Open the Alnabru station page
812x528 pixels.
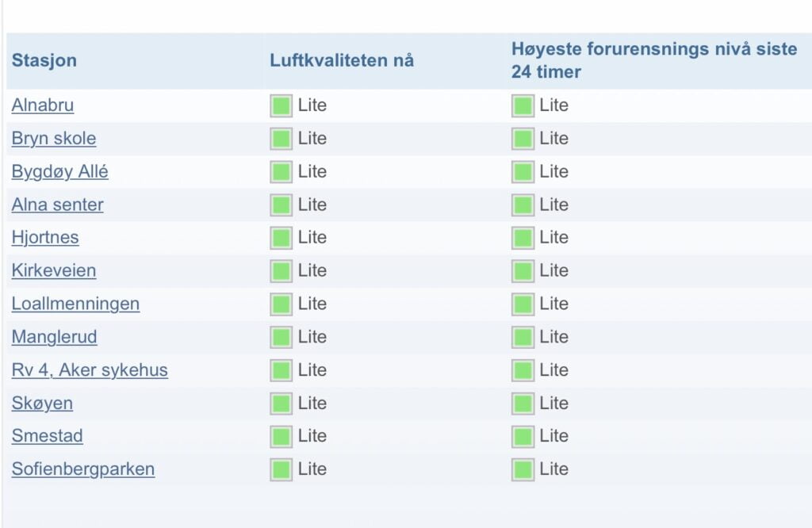pyautogui.click(x=43, y=105)
